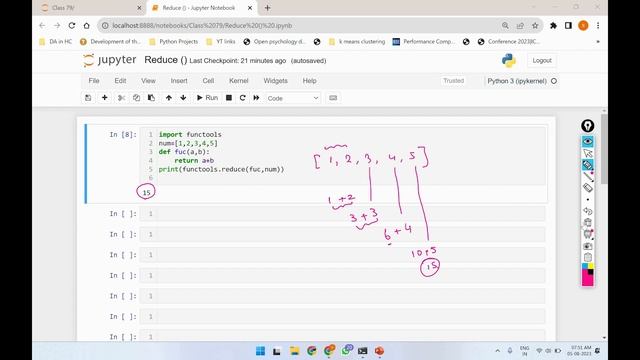This screenshot has width=640, height=360.
Task: Switch to cursor mode in pen toolbar
Action: point(587,153)
